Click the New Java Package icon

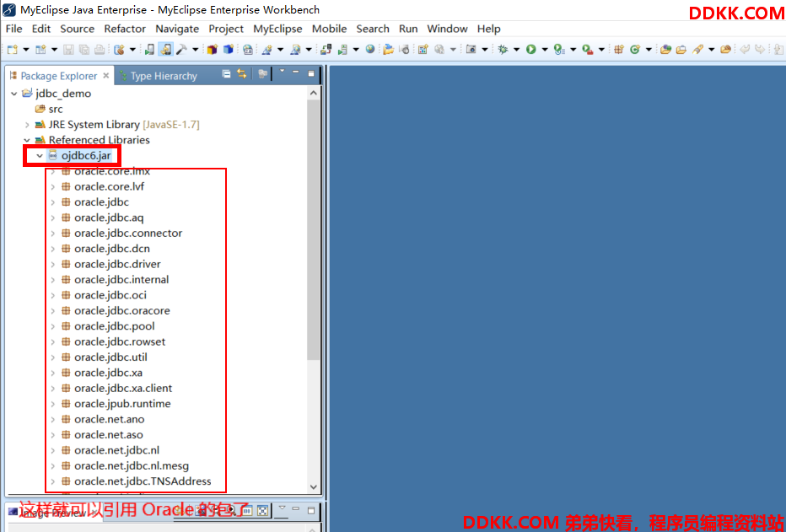coord(618,49)
